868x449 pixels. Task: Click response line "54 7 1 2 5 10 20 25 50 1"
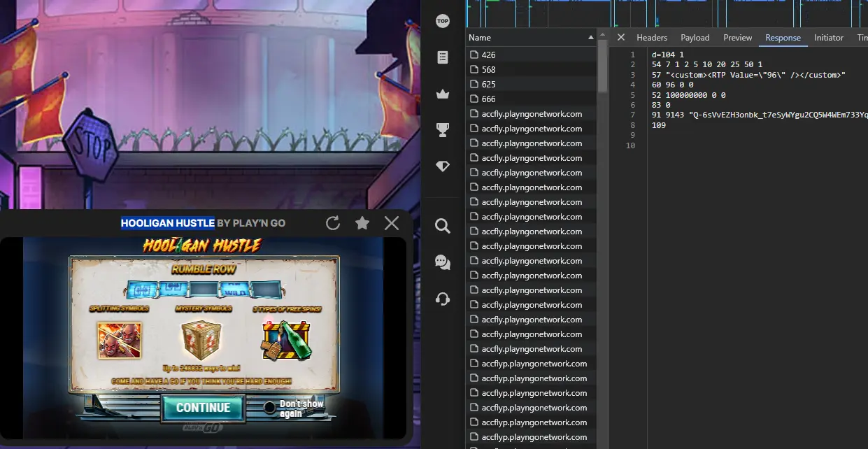707,64
